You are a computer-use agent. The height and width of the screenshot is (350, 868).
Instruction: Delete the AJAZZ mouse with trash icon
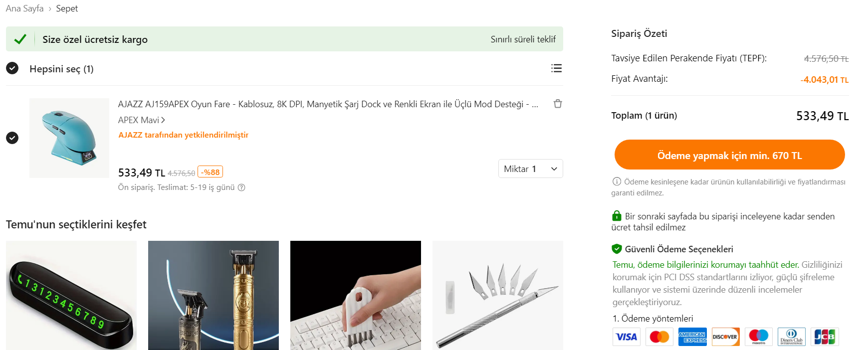[x=558, y=104]
